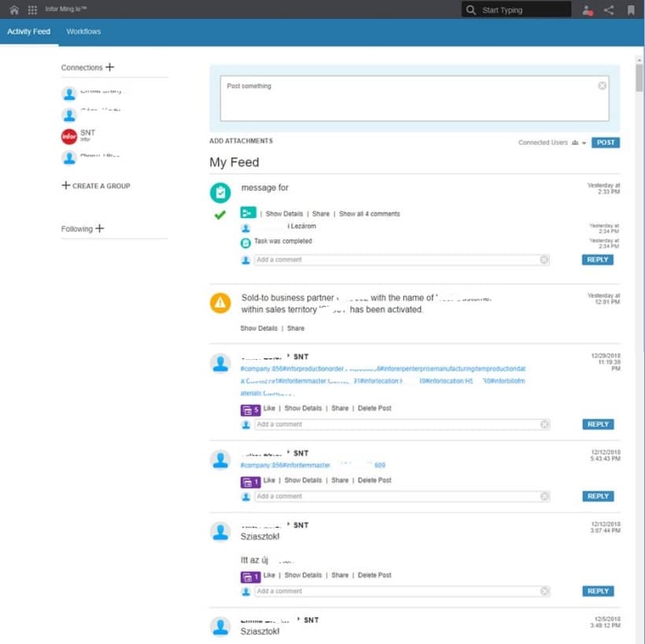Click the blue POST button
The height and width of the screenshot is (644, 645).
point(606,142)
